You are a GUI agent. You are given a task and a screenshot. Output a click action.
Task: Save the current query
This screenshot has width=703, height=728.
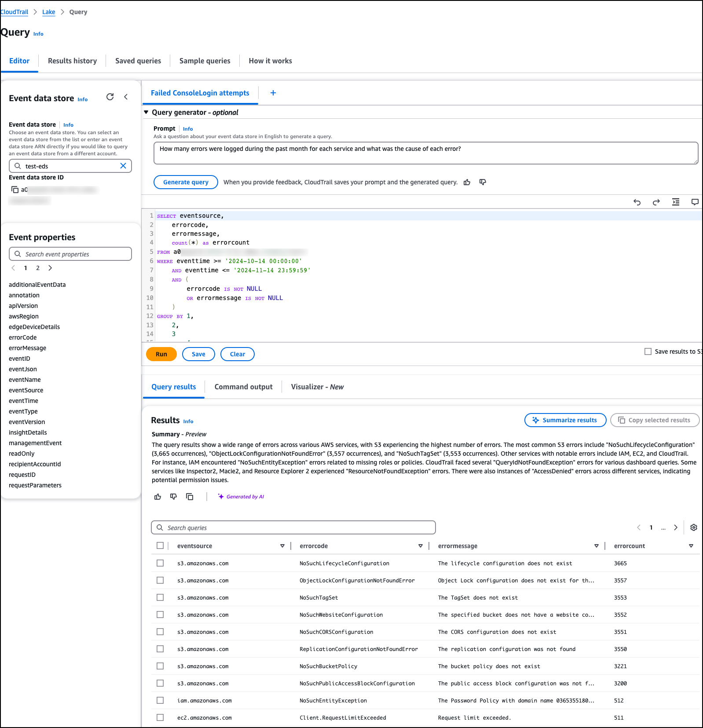pyautogui.click(x=198, y=354)
